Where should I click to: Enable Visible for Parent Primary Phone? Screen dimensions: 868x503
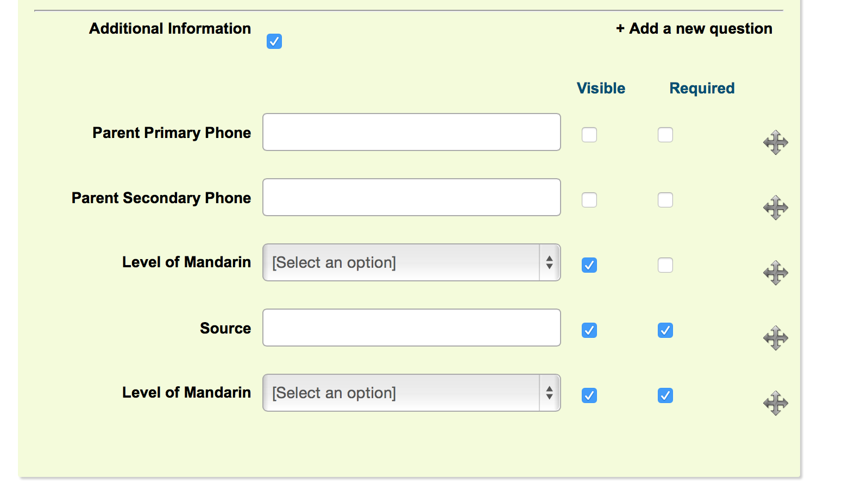589,135
